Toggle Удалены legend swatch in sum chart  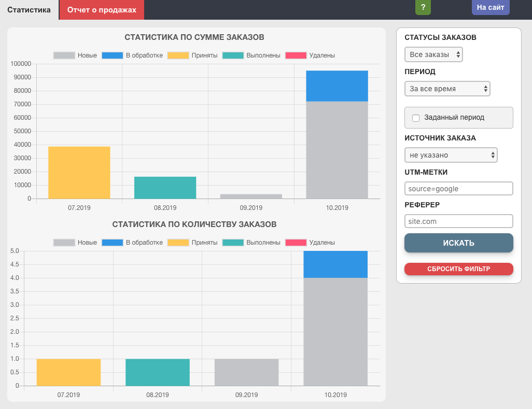(296, 55)
